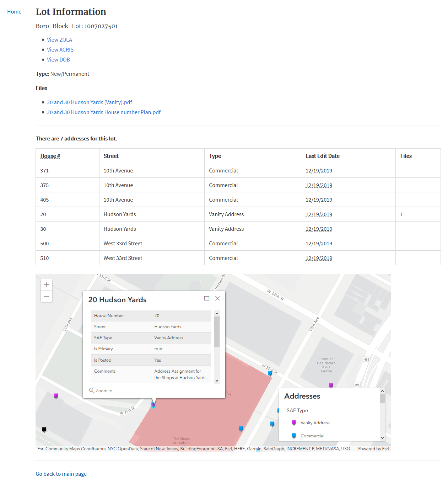This screenshot has height=485, width=448.
Task: Open the View ACRIS link
Action: 60,49
